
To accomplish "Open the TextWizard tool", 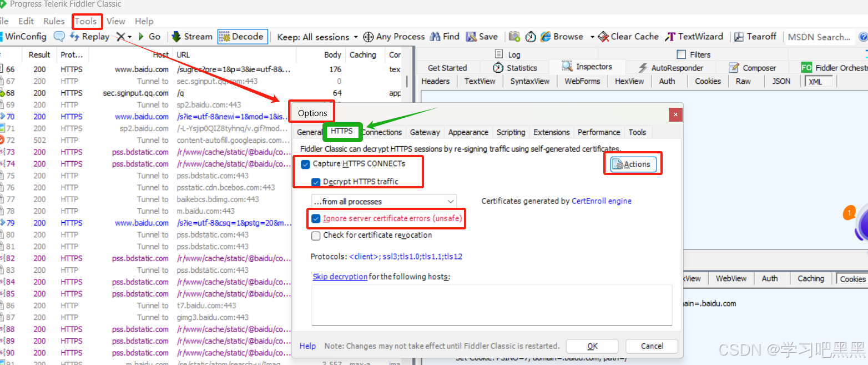I will (694, 37).
